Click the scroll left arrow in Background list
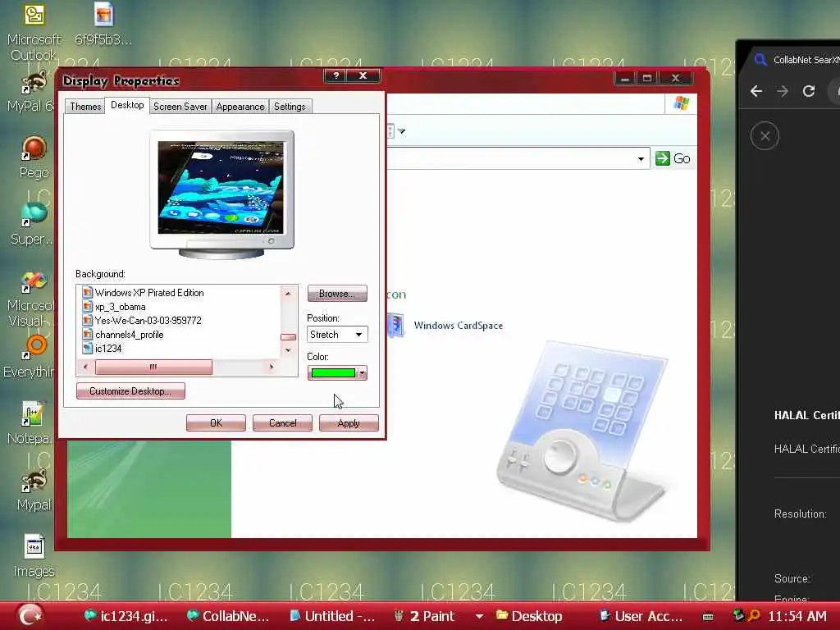Image resolution: width=840 pixels, height=630 pixels. point(85,367)
